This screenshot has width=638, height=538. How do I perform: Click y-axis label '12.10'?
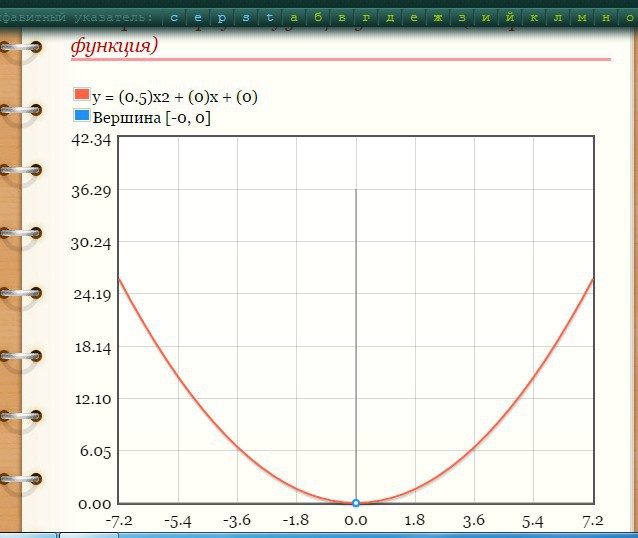93,399
